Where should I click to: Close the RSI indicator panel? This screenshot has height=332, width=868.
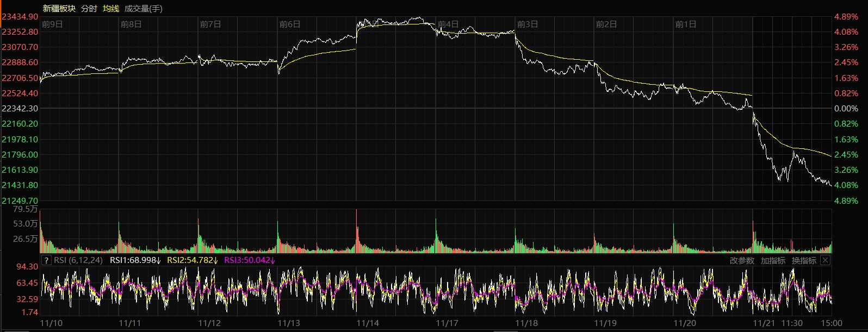[x=825, y=260]
